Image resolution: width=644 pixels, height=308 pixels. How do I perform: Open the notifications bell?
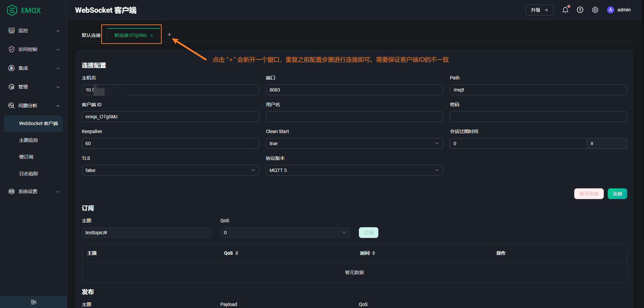click(x=566, y=10)
